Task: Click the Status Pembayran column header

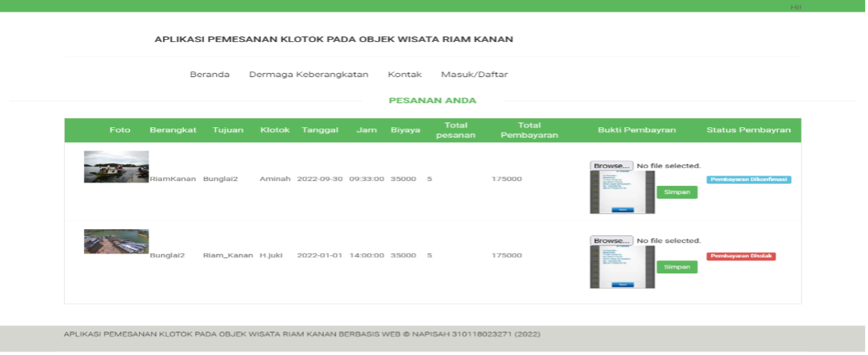Action: pyautogui.click(x=748, y=130)
